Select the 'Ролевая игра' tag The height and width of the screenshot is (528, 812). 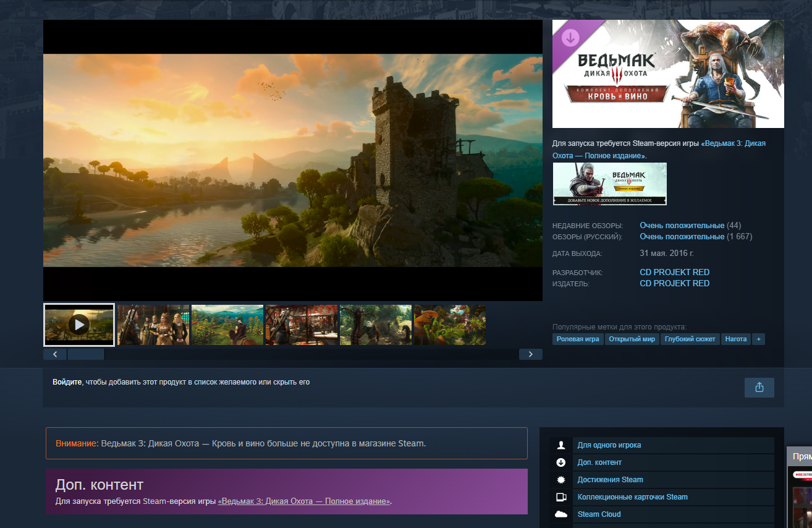pyautogui.click(x=578, y=339)
